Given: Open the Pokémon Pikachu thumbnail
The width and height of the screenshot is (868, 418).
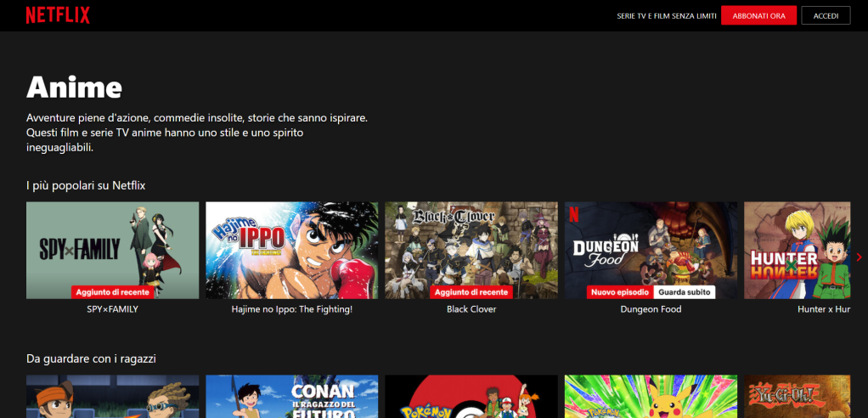Looking at the screenshot, I should coord(651,397).
